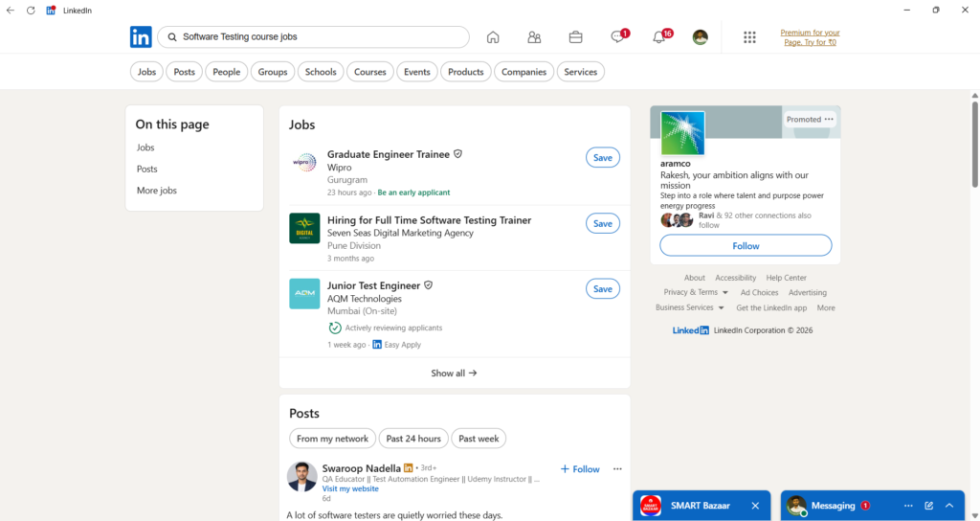Open the Seven Seas Digital logo
Screen dimensions: 980x521
point(304,228)
